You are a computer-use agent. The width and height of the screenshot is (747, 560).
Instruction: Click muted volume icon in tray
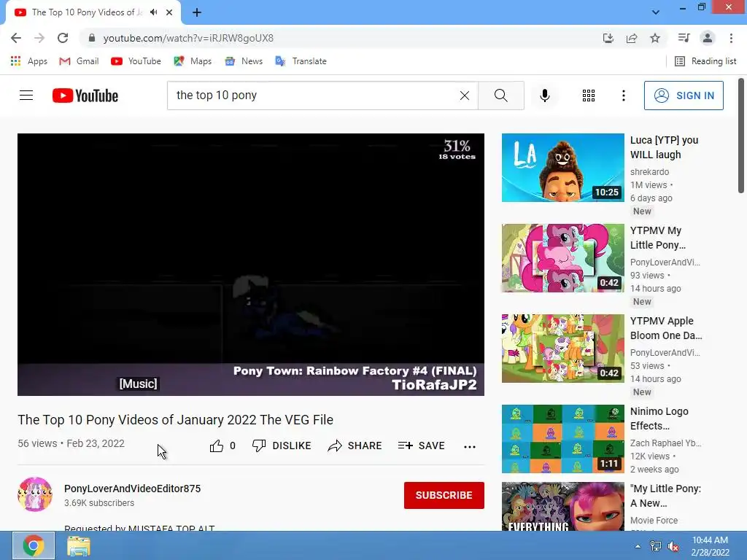point(673,546)
